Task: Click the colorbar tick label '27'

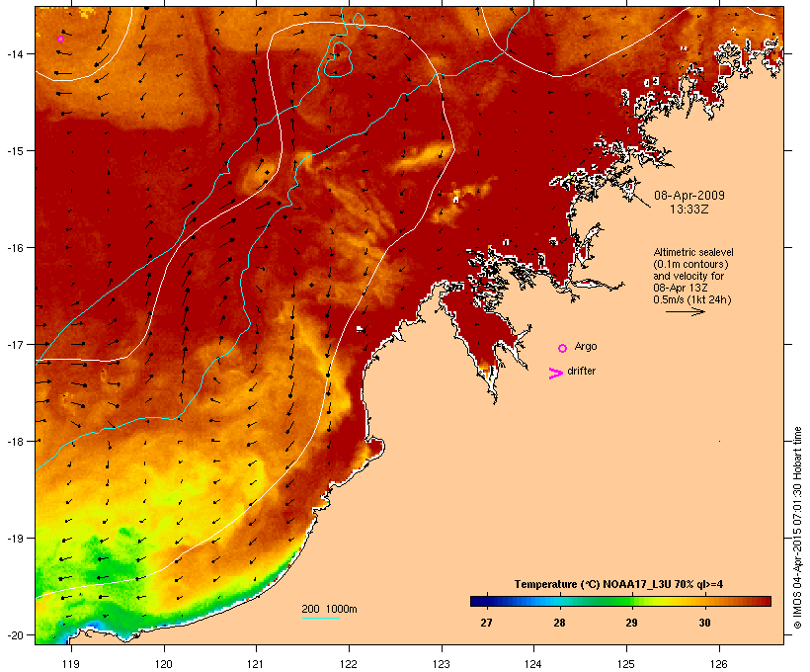Action: point(486,623)
